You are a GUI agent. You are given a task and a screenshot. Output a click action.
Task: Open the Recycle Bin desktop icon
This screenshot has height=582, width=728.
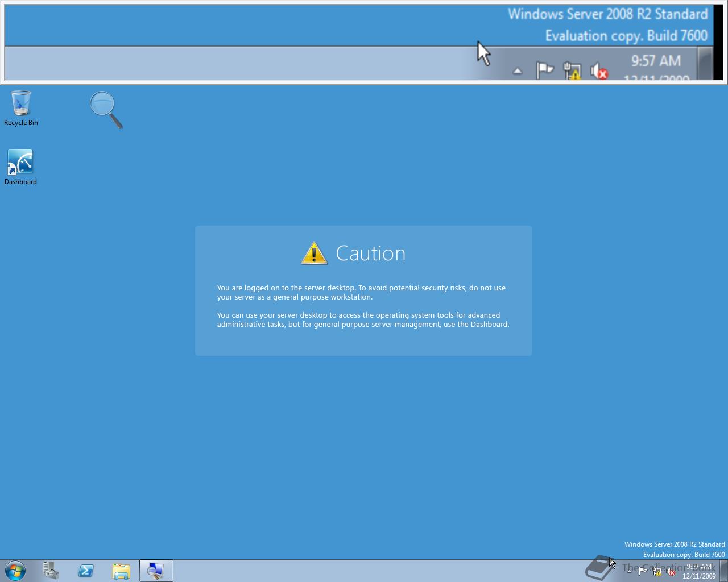point(21,108)
